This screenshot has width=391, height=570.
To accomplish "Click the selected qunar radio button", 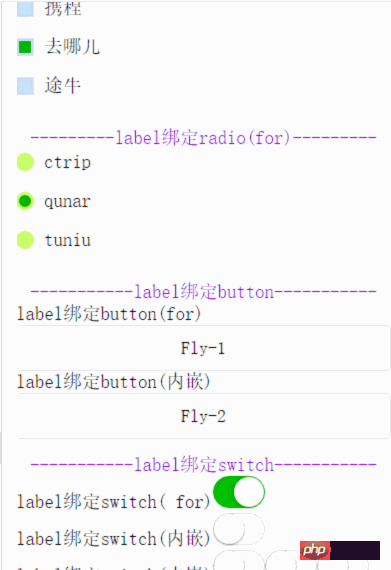I will pos(25,201).
